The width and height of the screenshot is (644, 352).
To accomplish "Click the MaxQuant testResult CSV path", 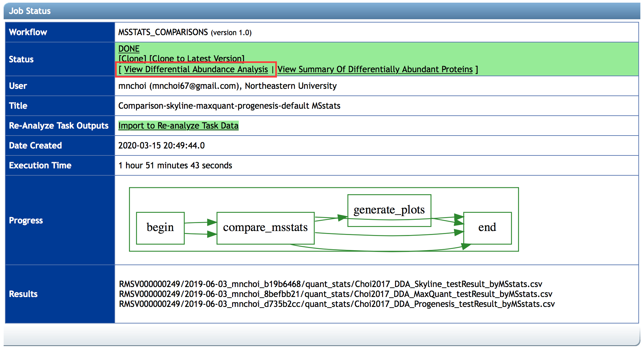I will coord(335,294).
